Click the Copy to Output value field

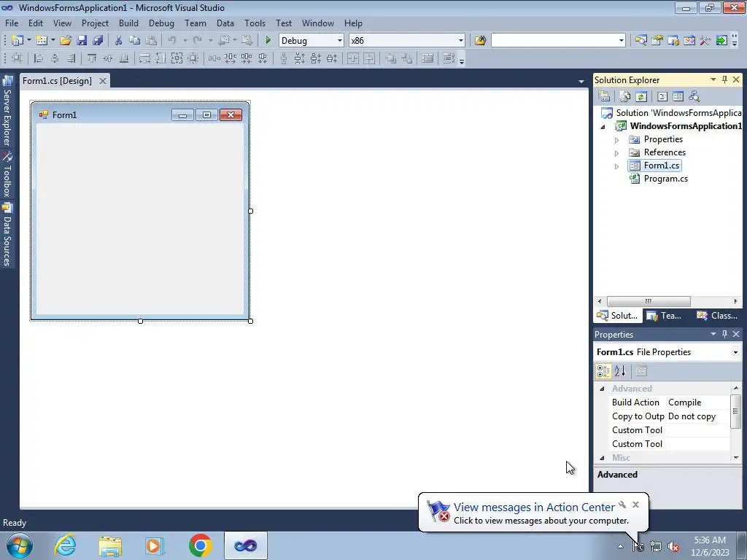pos(697,416)
